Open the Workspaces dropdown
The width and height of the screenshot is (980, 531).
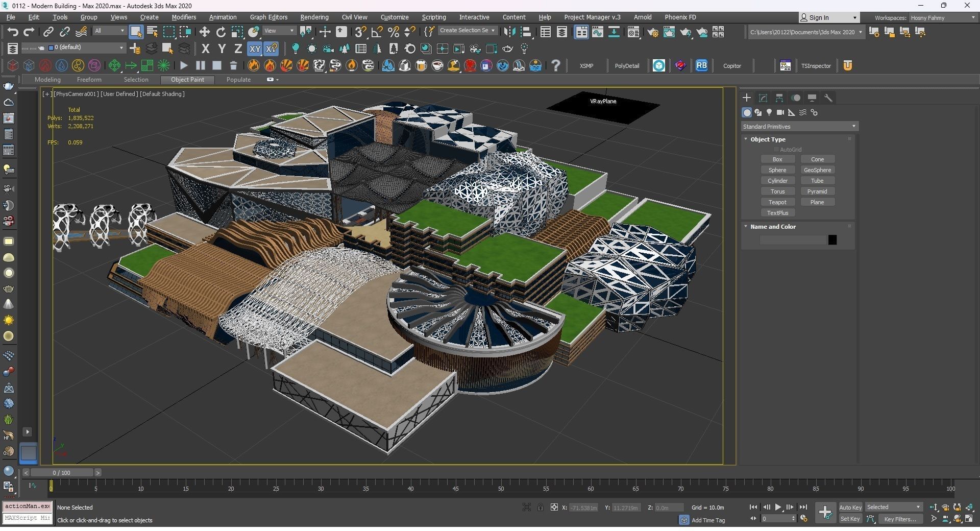pos(943,18)
